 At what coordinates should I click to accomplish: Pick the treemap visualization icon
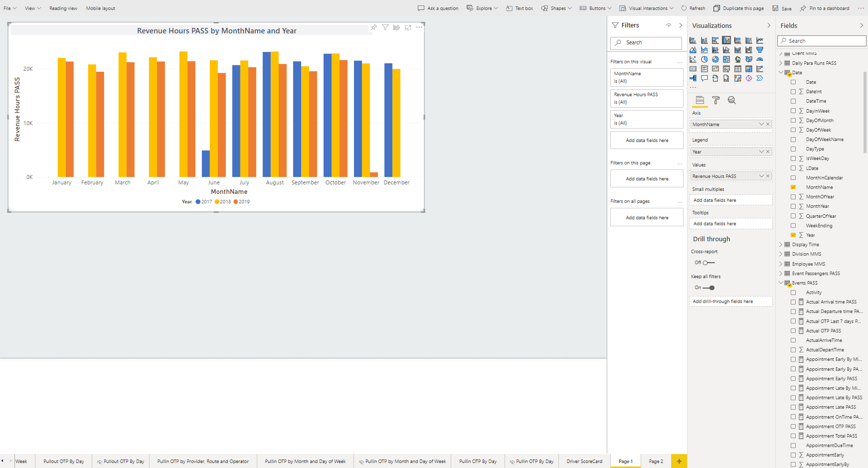coord(726,59)
